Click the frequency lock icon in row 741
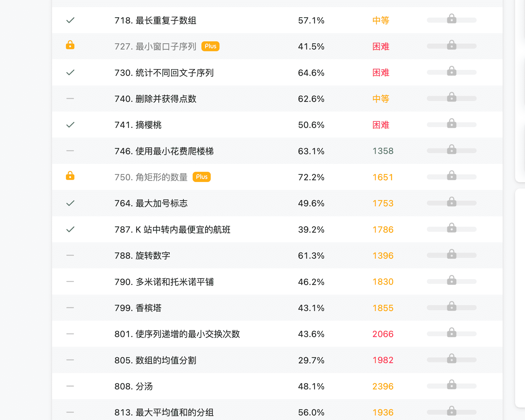The image size is (525, 420). point(451,123)
